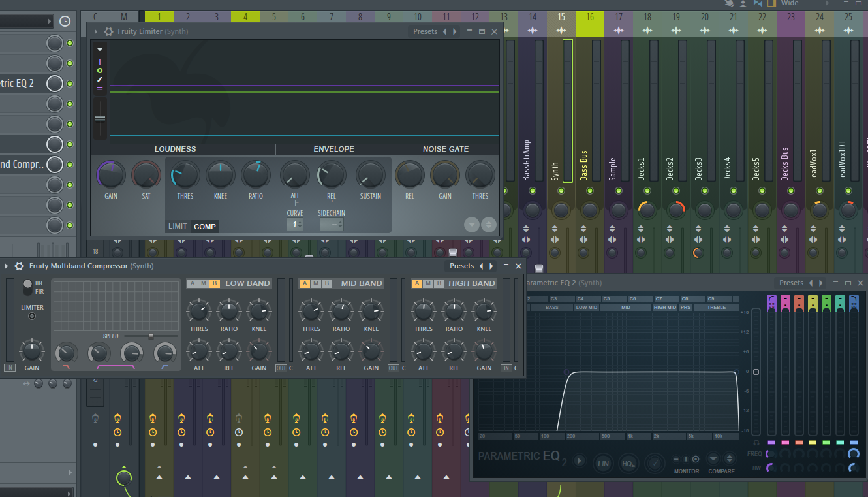868x497 pixels.
Task: Click the Limiter compressor RATIO knob
Action: click(x=256, y=175)
